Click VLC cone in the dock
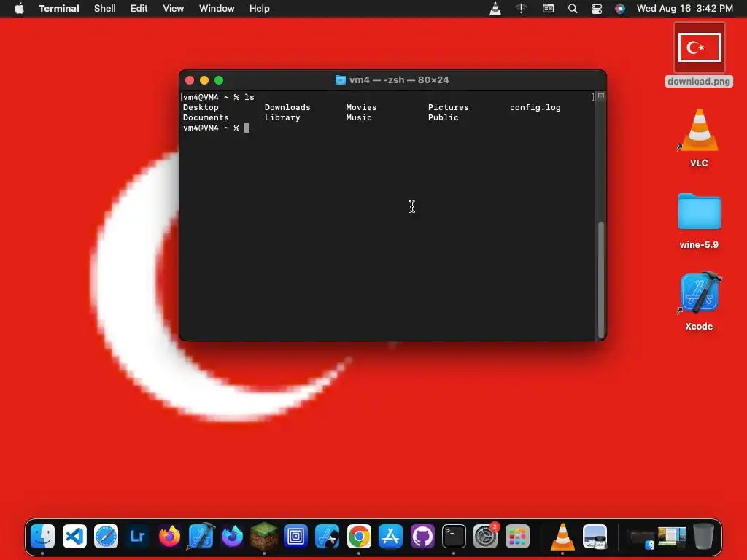This screenshot has height=560, width=747. click(x=562, y=537)
